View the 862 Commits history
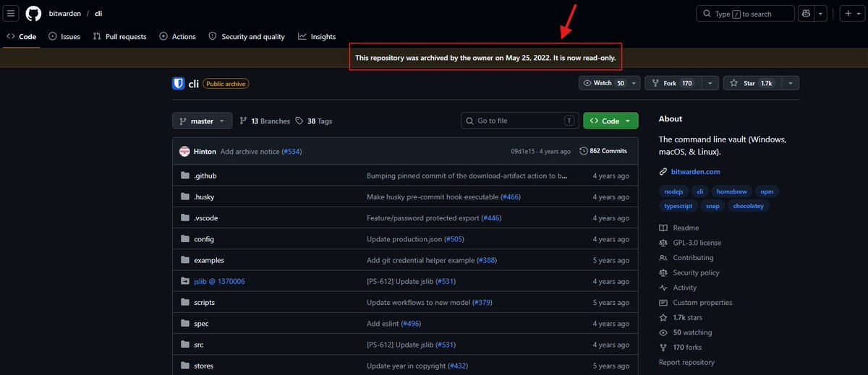Screen dimensions: 868x375 pyautogui.click(x=603, y=151)
